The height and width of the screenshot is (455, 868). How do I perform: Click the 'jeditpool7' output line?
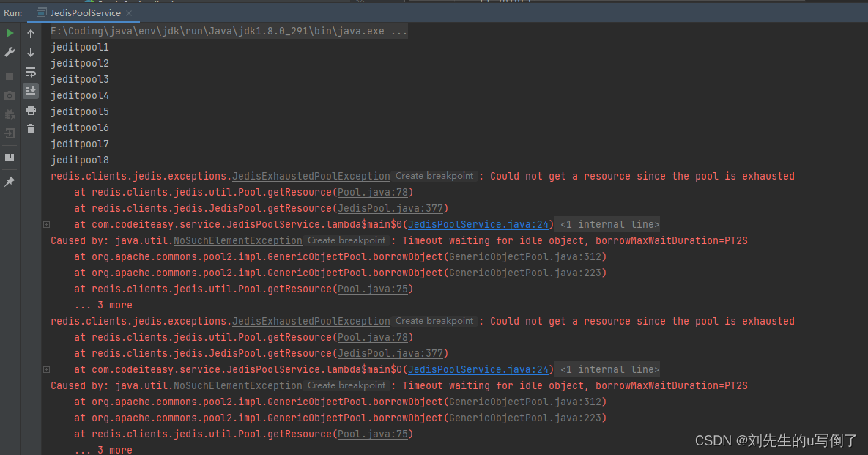[x=80, y=144]
